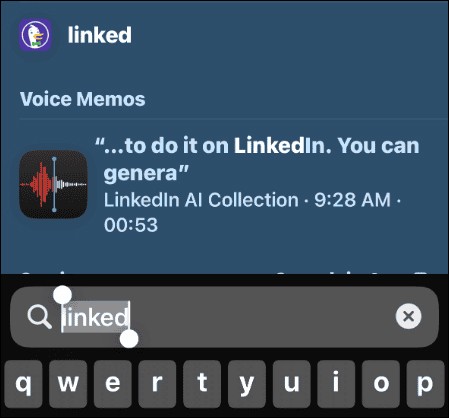The height and width of the screenshot is (418, 449).
Task: Tap the Voice Memos section header
Action: pos(83,99)
